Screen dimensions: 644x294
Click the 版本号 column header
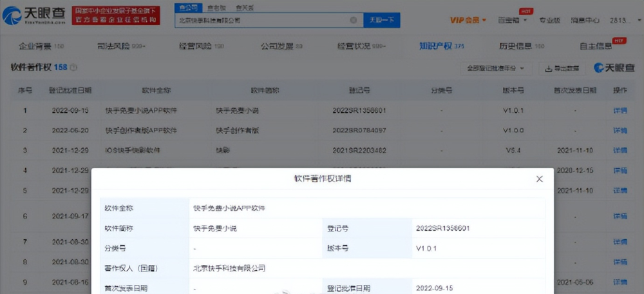[513, 90]
